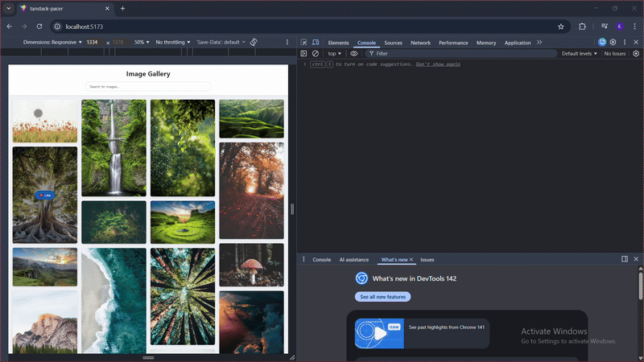Toggle the drawer side-by-side layout icon

pyautogui.click(x=625, y=259)
